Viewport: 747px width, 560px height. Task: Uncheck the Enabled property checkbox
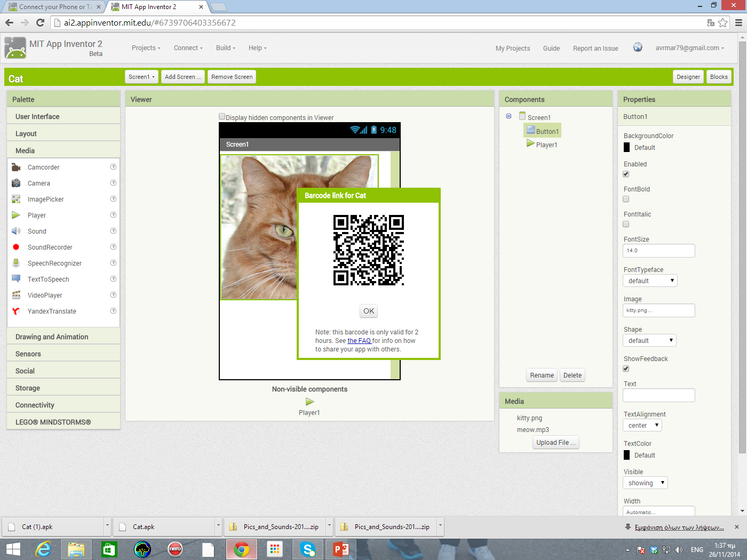click(x=626, y=174)
